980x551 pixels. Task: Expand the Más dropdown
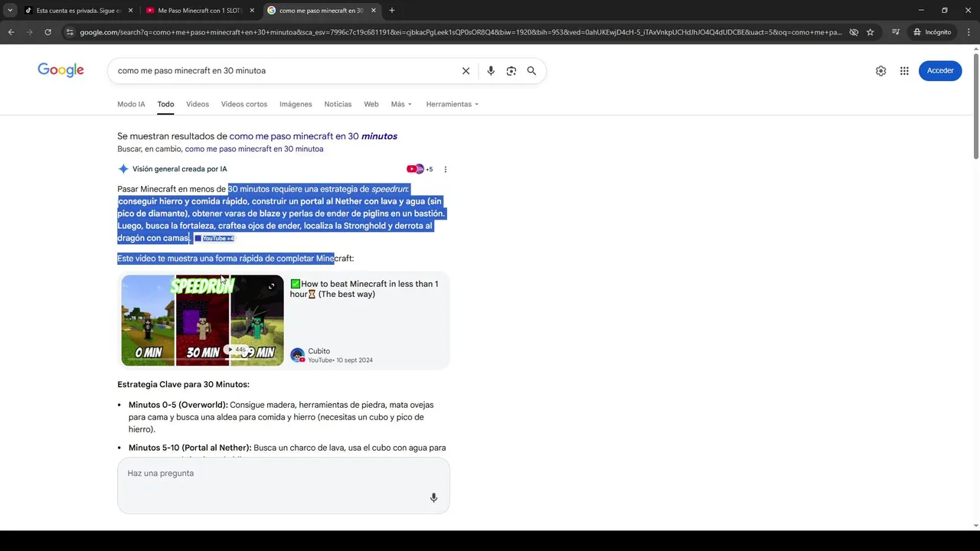(x=401, y=104)
